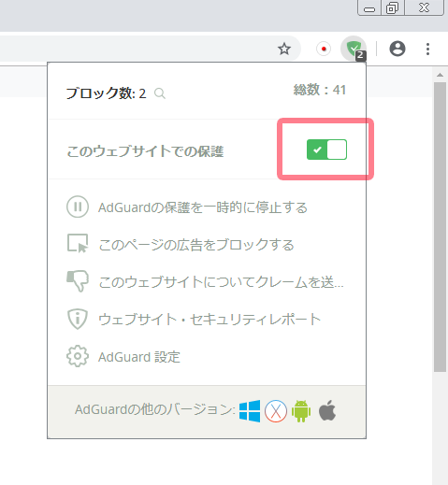Click the AdGuard shield extension icon
This screenshot has width=448, height=485.
coord(354,49)
